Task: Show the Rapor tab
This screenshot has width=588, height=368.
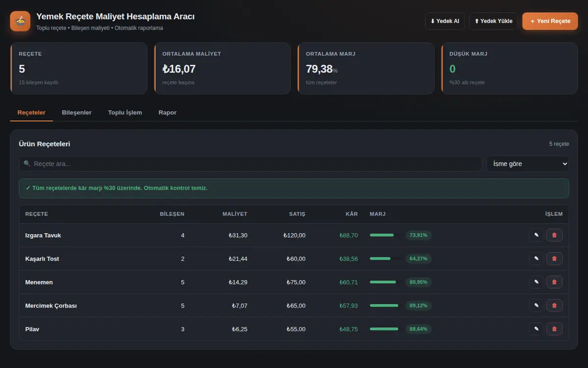Action: point(168,113)
